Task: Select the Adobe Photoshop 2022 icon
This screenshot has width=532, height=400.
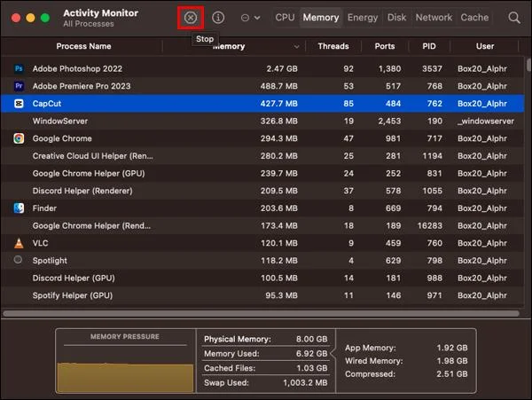Action: 19,68
